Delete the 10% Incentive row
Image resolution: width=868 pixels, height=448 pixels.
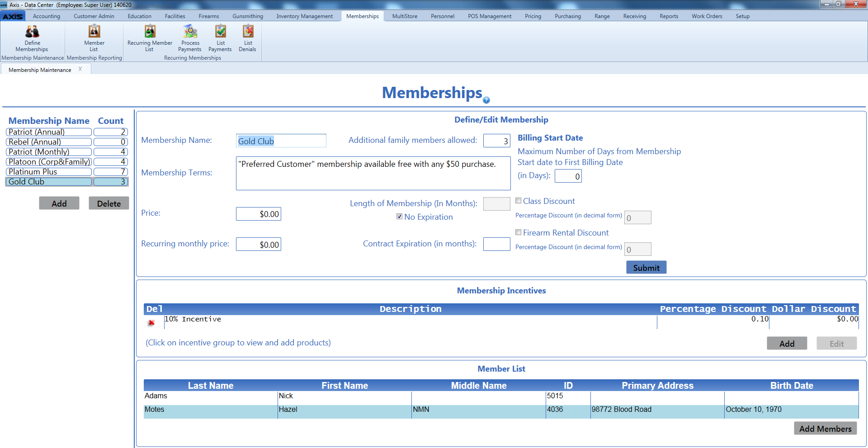pos(151,322)
